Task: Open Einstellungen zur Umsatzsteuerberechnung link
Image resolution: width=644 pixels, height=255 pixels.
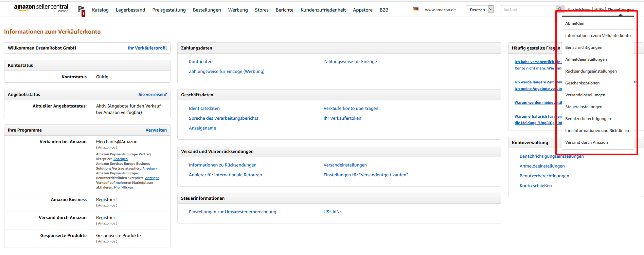Action: [x=232, y=212]
